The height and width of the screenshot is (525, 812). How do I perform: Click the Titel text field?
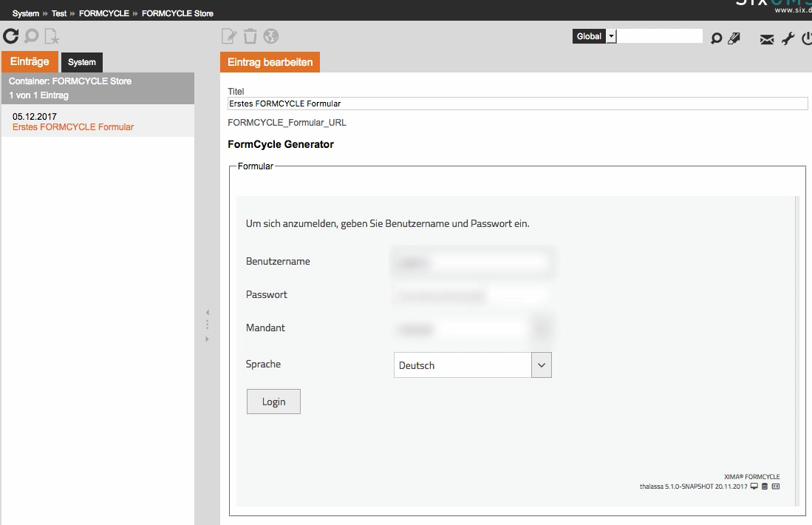(517, 104)
